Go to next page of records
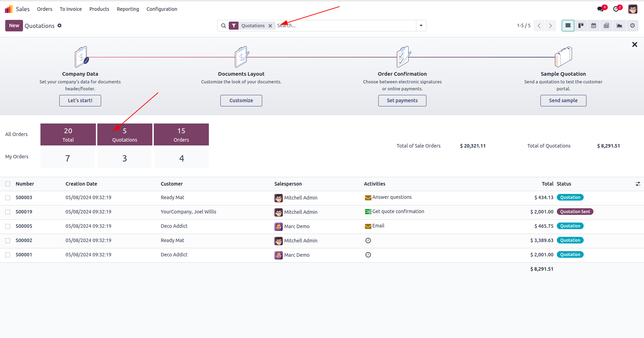644x338 pixels. point(551,26)
